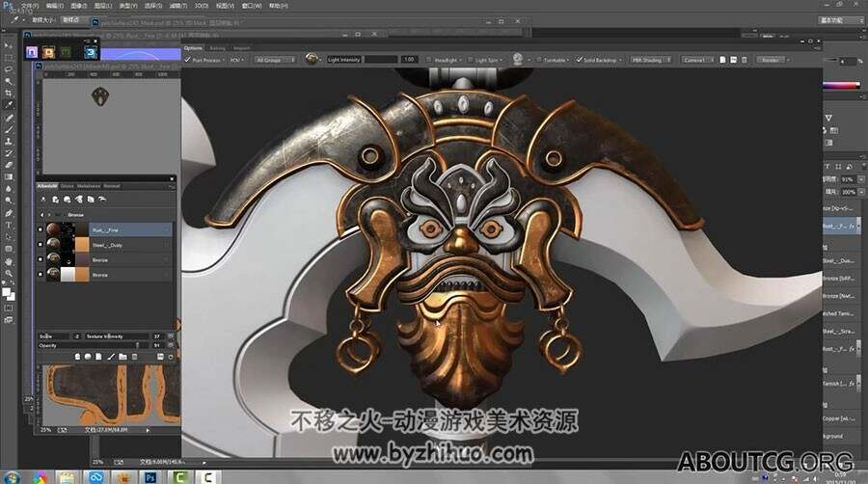Select the Lasso tool
868x484 pixels.
[x=9, y=69]
